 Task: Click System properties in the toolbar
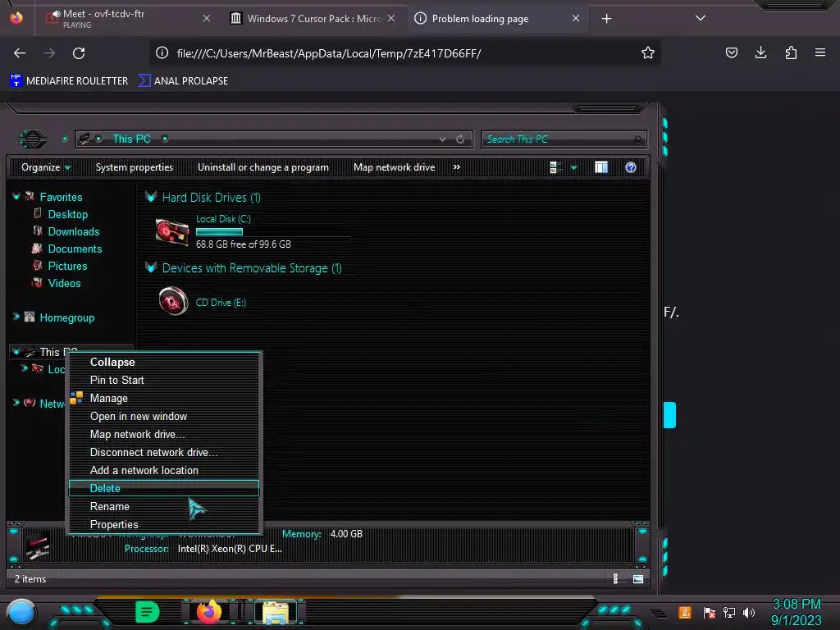[x=135, y=167]
